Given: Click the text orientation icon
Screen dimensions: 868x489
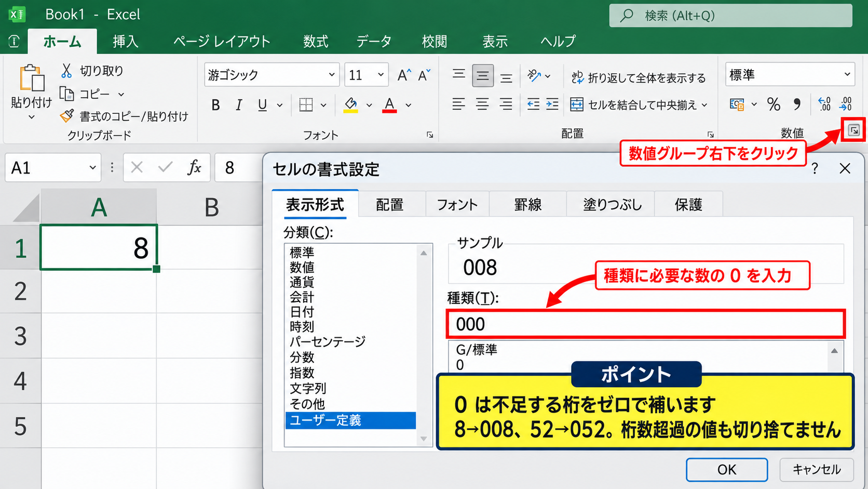Looking at the screenshot, I should tap(534, 76).
